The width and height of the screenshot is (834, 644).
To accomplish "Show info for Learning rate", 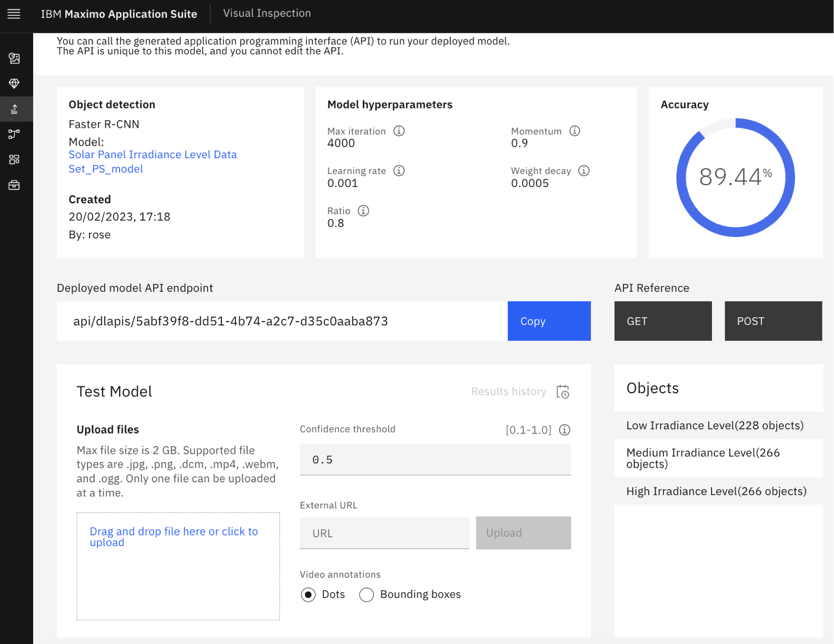I will tap(399, 171).
